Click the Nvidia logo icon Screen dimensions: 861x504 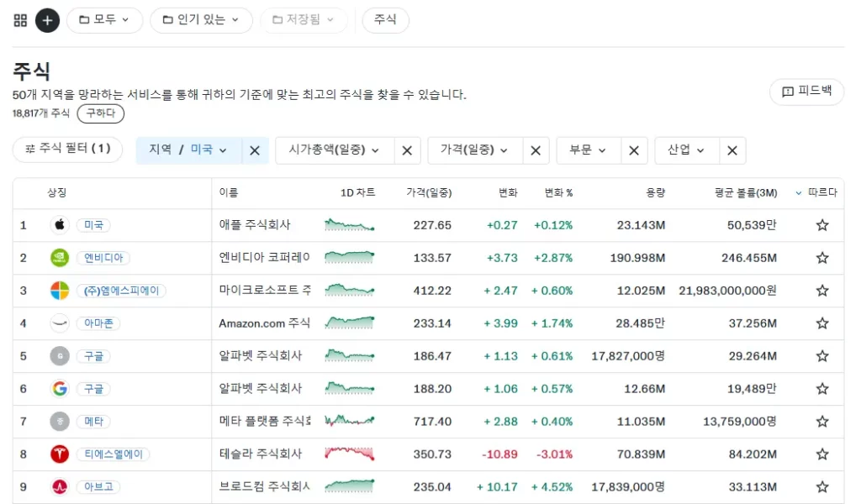60,258
